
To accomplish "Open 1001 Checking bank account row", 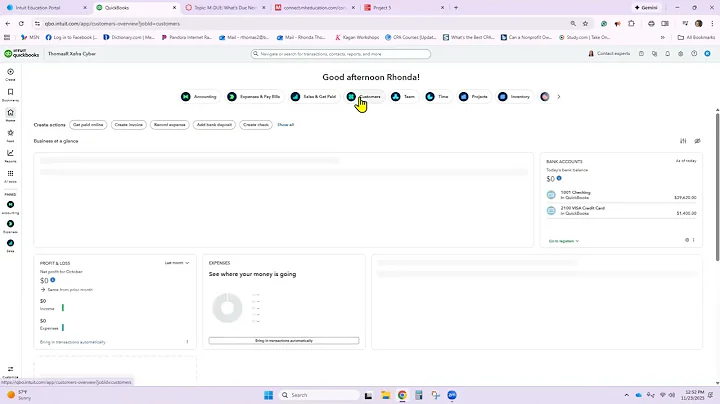I will click(x=621, y=195).
